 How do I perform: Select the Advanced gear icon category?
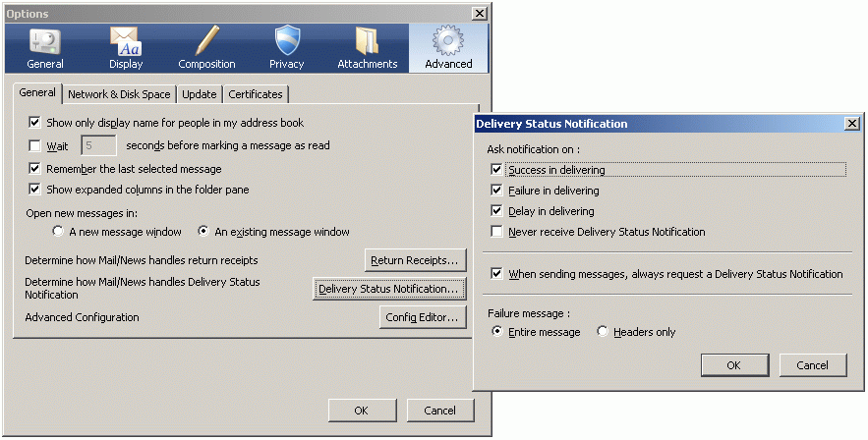[448, 49]
